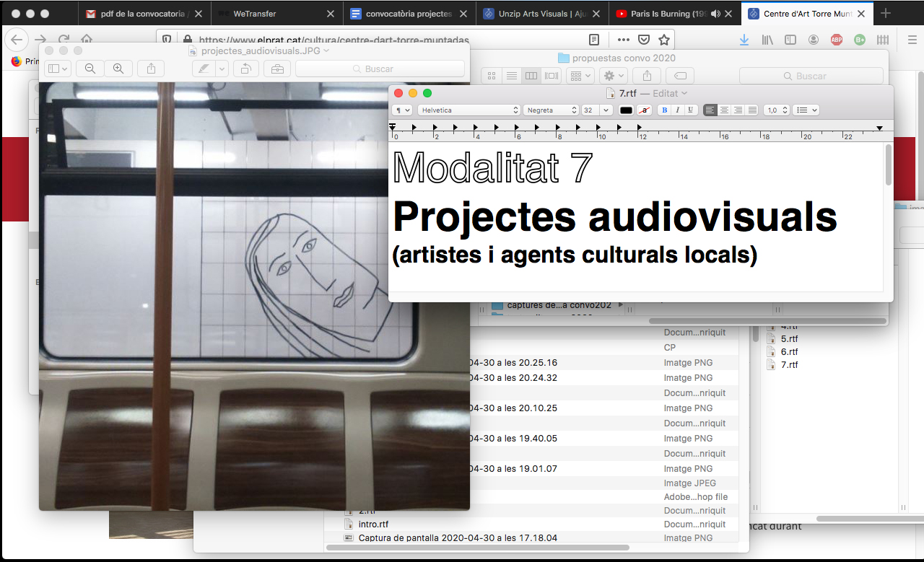The image size is (924, 562).
Task: Open the list bullets dropdown in TextEdit
Action: 806,110
